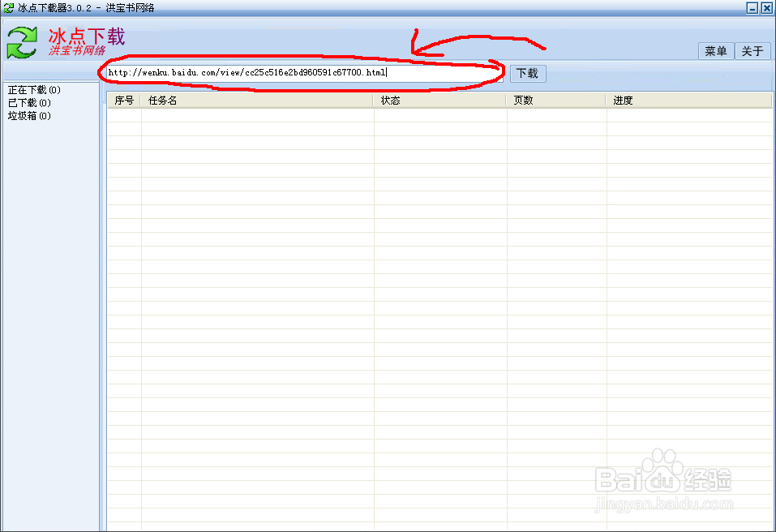Click the 任务名 column header
776x532 pixels.
pyautogui.click(x=257, y=101)
